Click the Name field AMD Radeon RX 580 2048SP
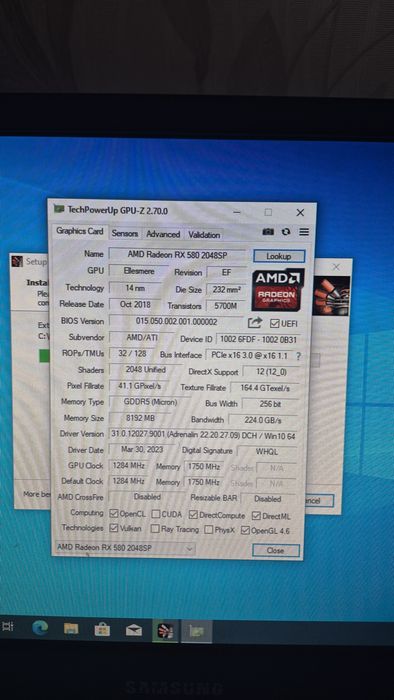Screen dimensions: 394x700 pyautogui.click(x=177, y=254)
